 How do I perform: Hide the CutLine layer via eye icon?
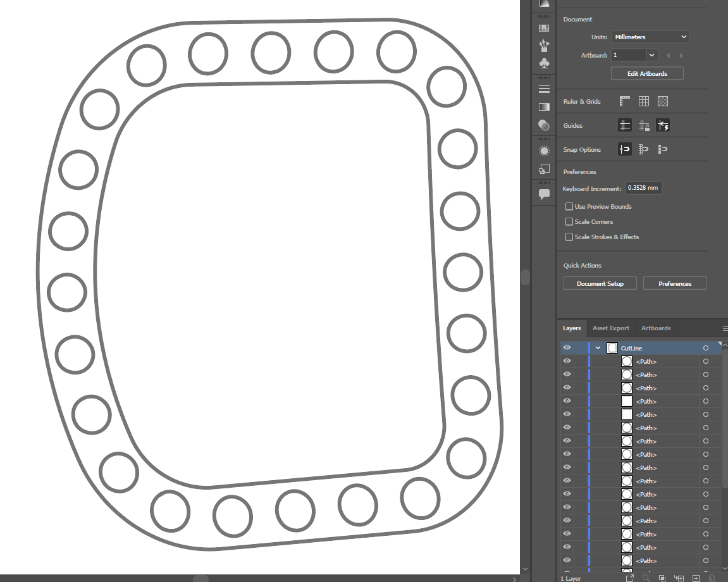point(567,348)
